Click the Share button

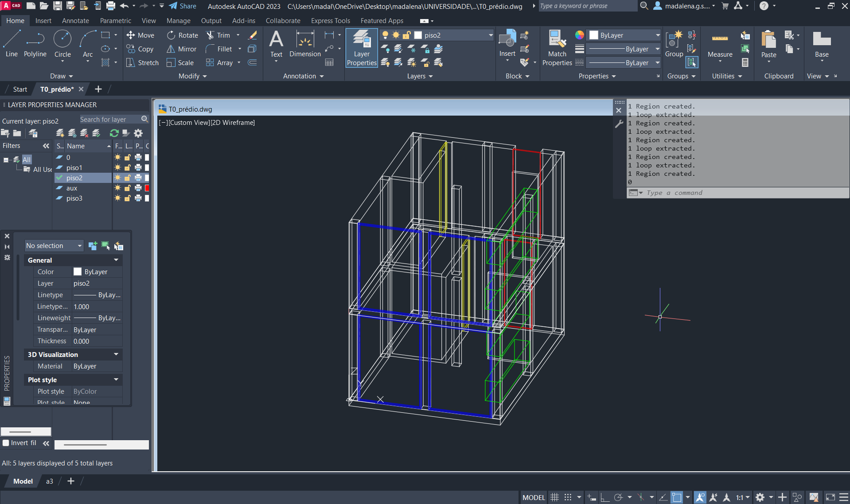[x=183, y=6]
